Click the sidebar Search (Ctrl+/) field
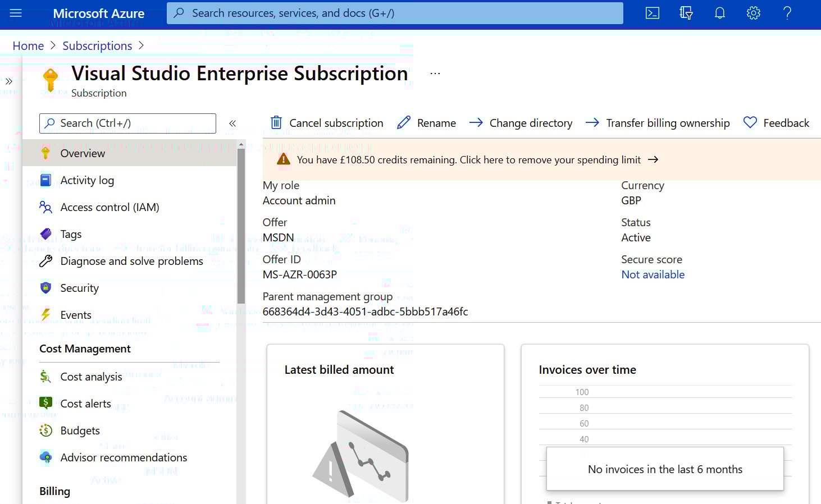 tap(127, 123)
